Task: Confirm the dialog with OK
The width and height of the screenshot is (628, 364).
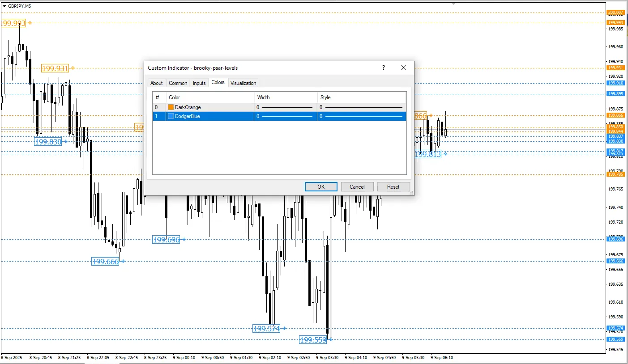Action: click(x=321, y=187)
